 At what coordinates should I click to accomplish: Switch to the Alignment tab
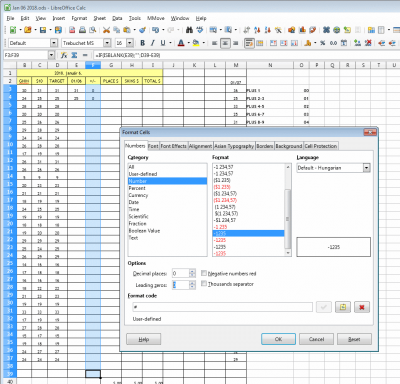click(x=200, y=146)
